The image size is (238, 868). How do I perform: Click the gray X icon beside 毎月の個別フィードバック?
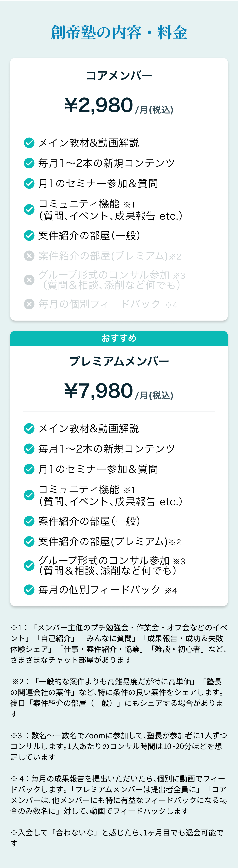pos(29,304)
